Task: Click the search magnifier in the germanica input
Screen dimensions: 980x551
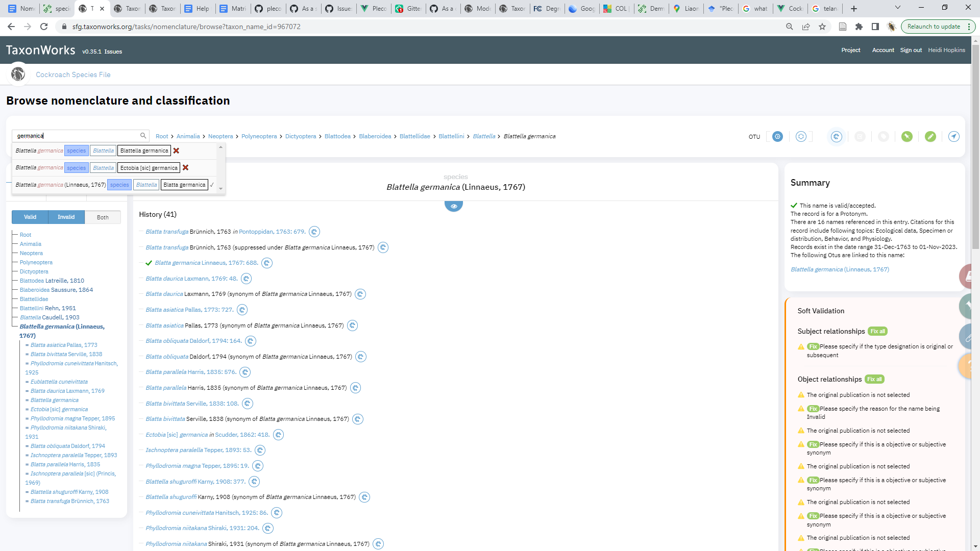Action: tap(143, 136)
